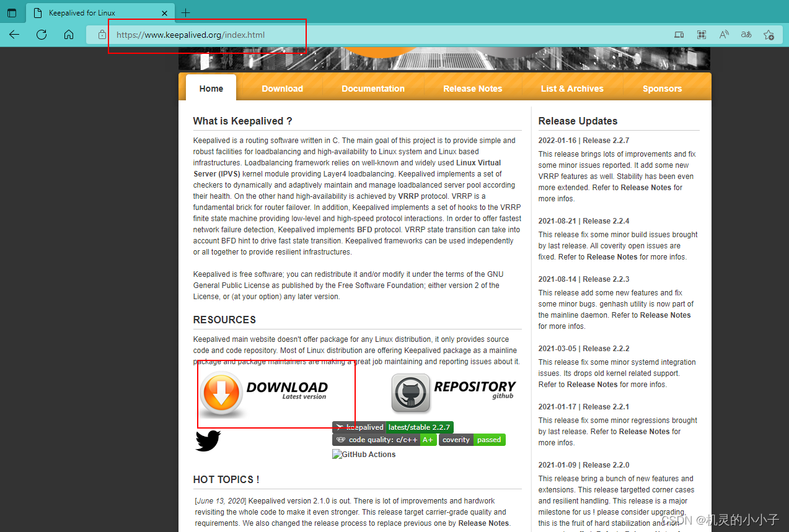Open the List & Archives tab
Viewport: 789px width, 532px height.
(x=572, y=89)
